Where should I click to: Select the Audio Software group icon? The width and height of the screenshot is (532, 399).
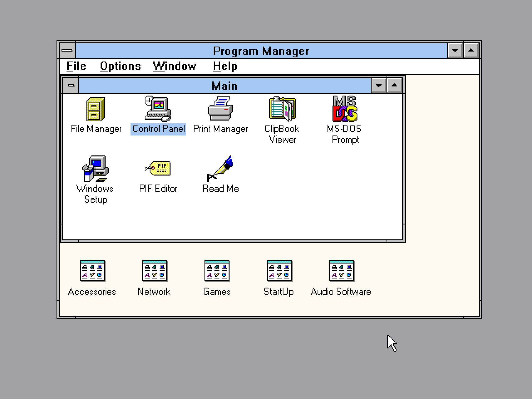[x=342, y=271]
